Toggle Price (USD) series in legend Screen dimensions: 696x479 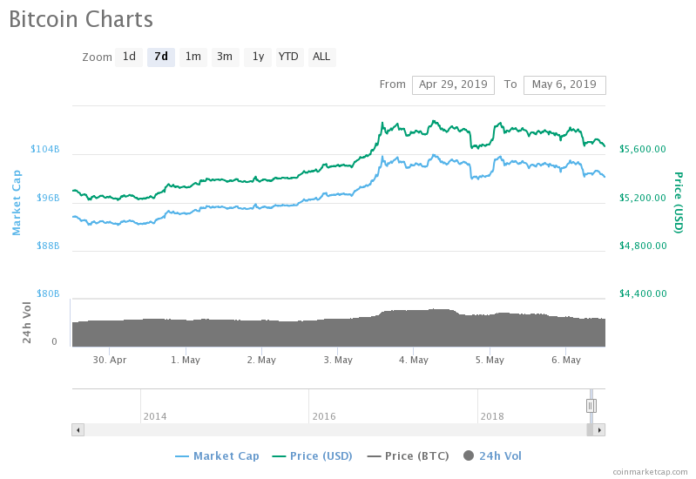(x=312, y=456)
